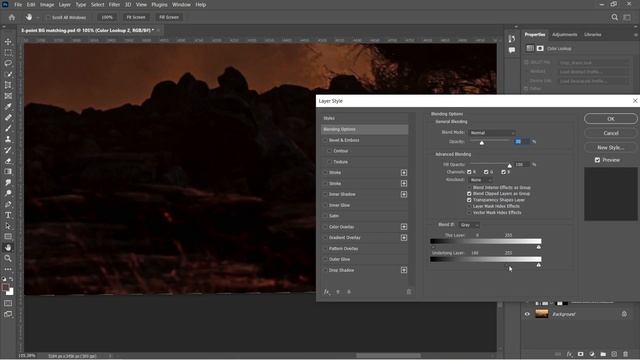640x360 pixels.
Task: Enable Blend Interior Effects as Group
Action: (469, 187)
